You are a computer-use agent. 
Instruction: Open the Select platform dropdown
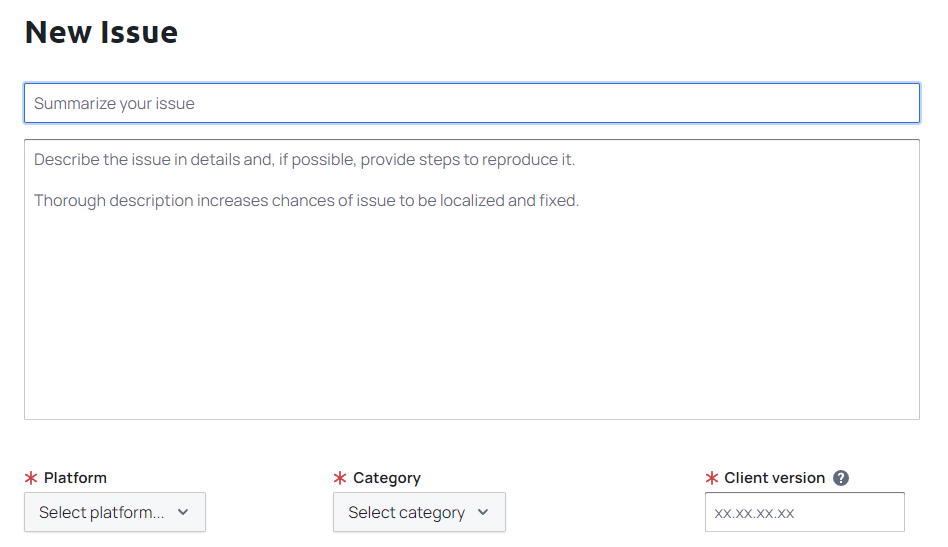click(115, 512)
